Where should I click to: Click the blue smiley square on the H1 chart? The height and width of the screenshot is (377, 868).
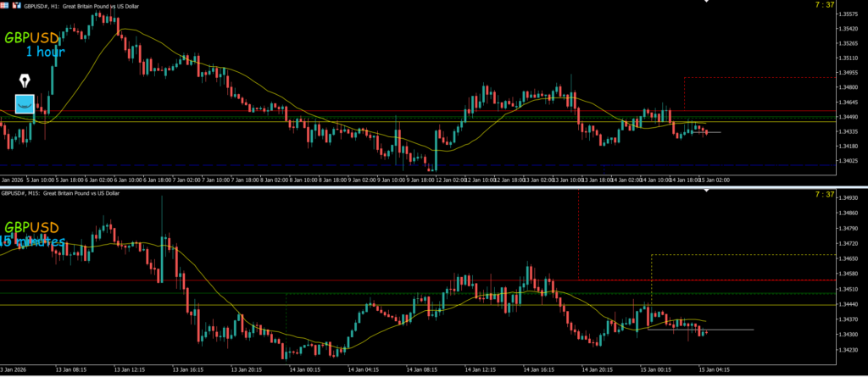click(x=25, y=103)
